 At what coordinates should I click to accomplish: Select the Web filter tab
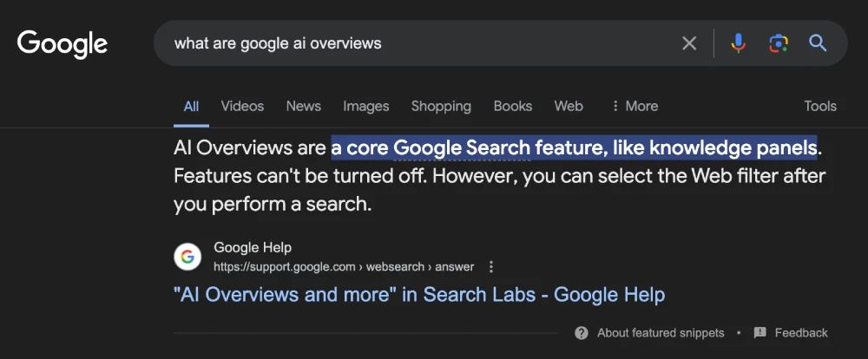coord(569,106)
